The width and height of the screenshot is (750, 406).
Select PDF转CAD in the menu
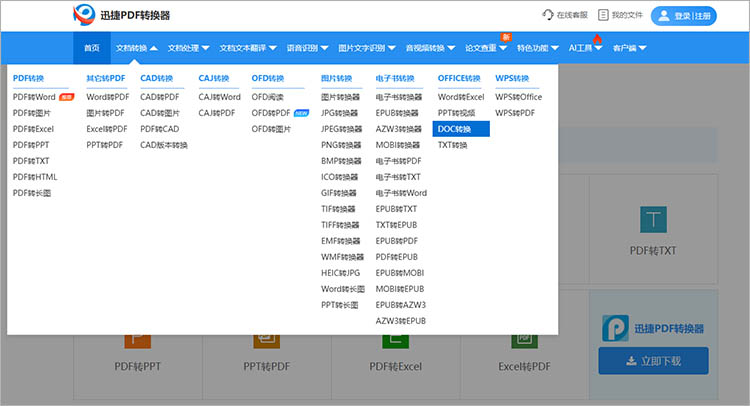[160, 129]
